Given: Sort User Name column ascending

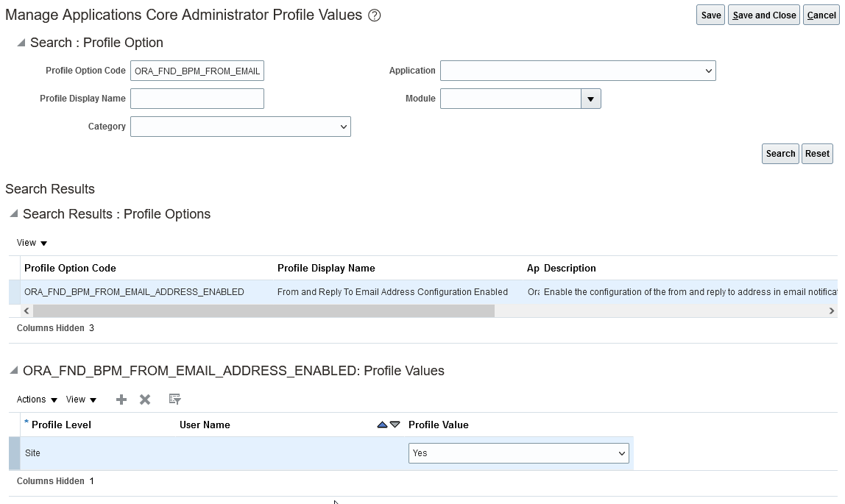Looking at the screenshot, I should coord(382,425).
